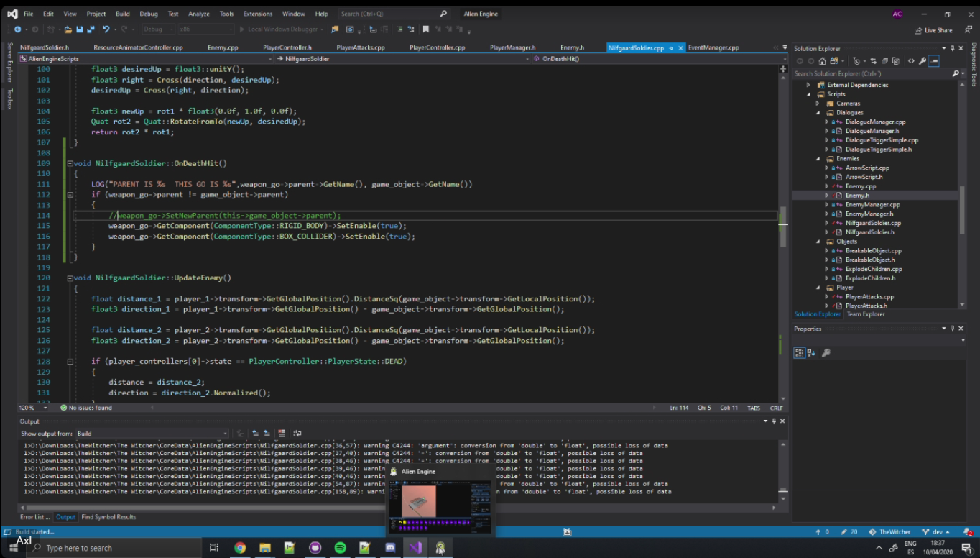Toggle Preview Selected Items in Solution Explorer

[933, 61]
